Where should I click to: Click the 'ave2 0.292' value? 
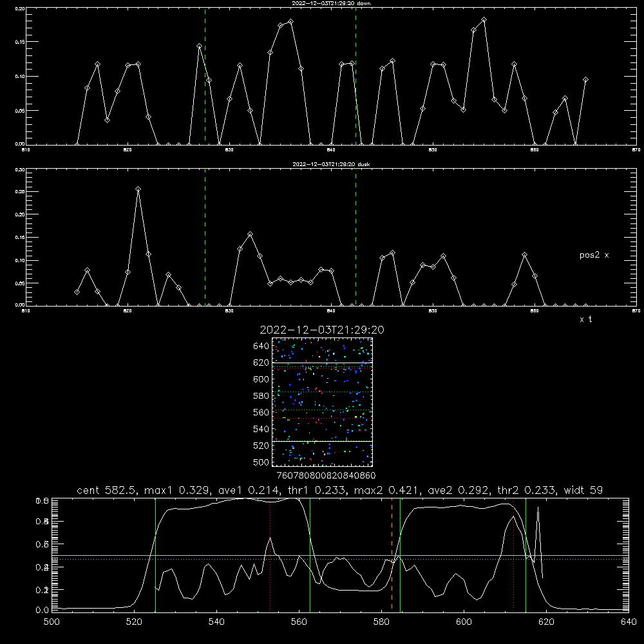[x=459, y=490]
